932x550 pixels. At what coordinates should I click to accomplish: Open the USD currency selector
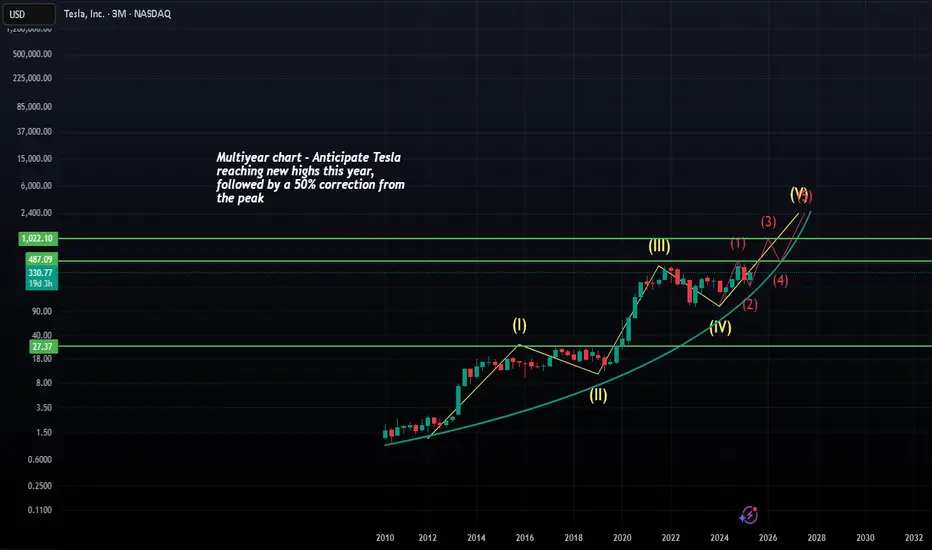tap(29, 14)
